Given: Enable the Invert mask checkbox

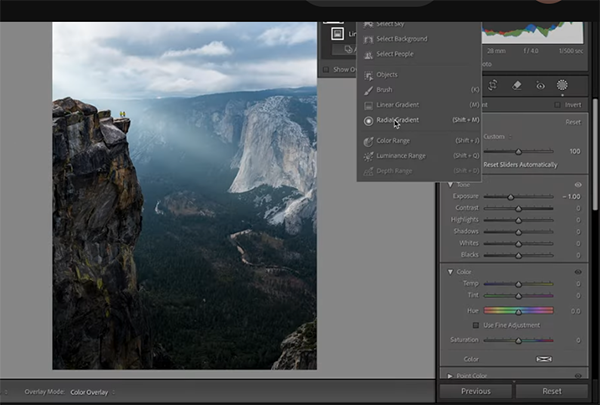Looking at the screenshot, I should 557,105.
